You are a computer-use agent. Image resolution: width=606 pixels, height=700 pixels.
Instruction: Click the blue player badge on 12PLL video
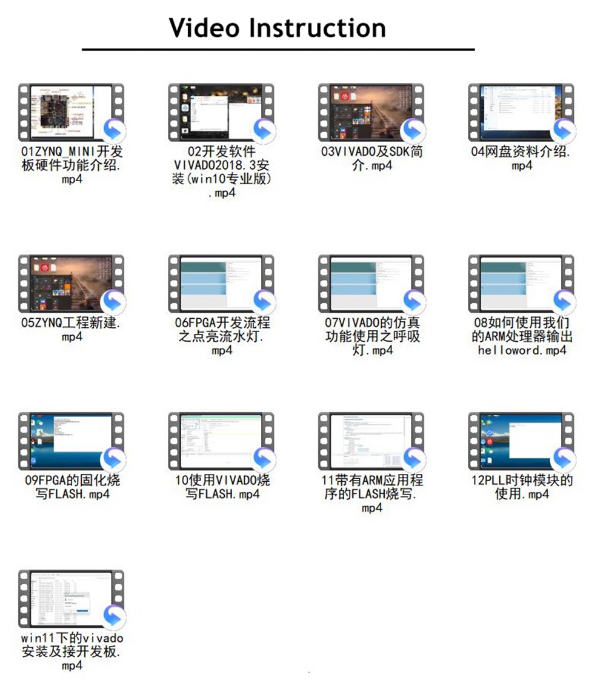point(564,459)
